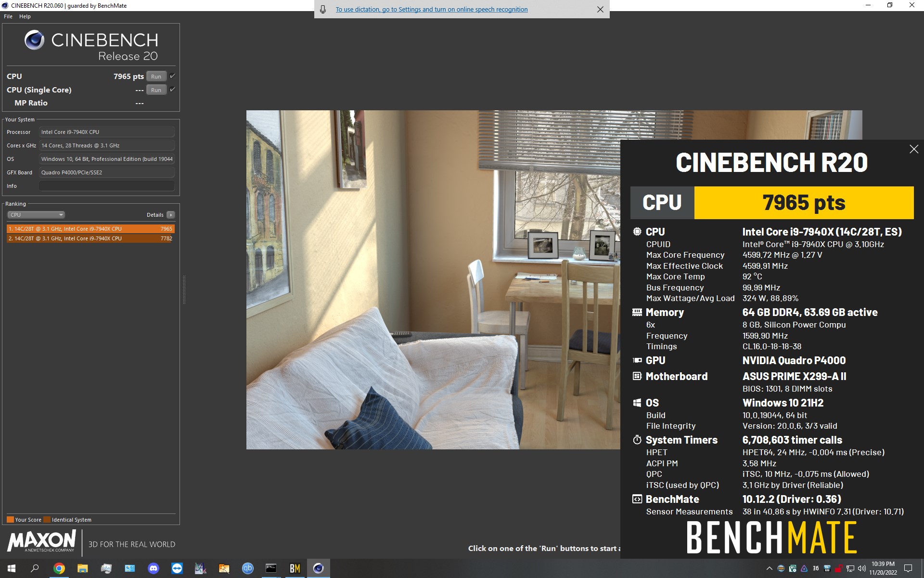The height and width of the screenshot is (578, 924).
Task: Select the second ranking entry scoring 7782
Action: click(x=90, y=238)
